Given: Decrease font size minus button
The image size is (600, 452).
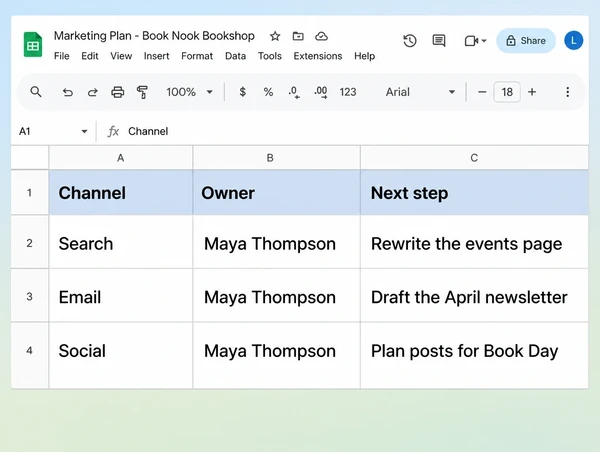Looking at the screenshot, I should (x=482, y=92).
